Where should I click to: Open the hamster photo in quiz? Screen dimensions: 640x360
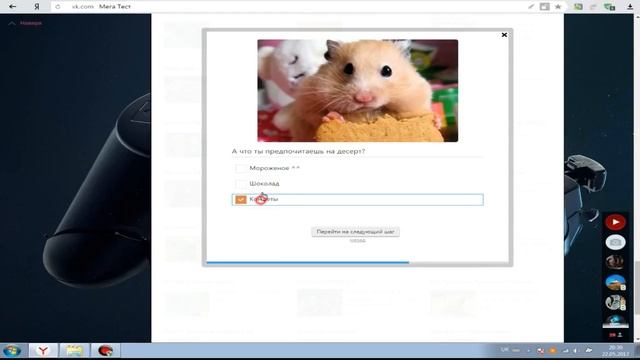click(358, 91)
